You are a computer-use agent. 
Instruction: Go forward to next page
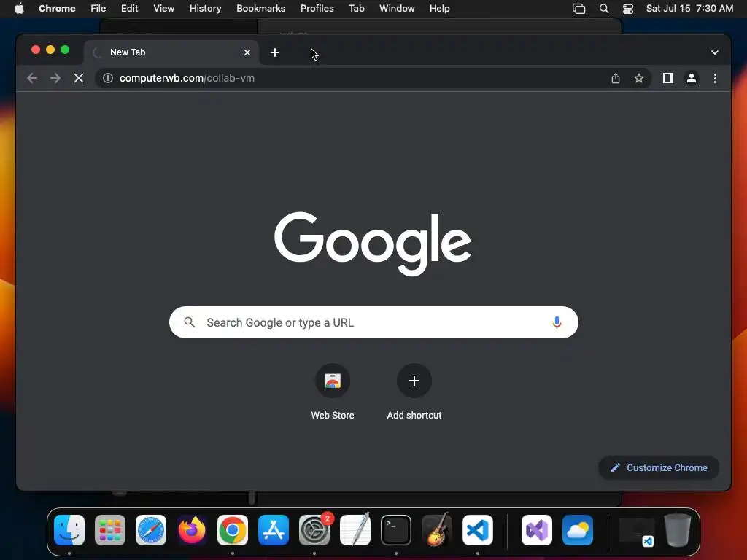[x=55, y=78]
